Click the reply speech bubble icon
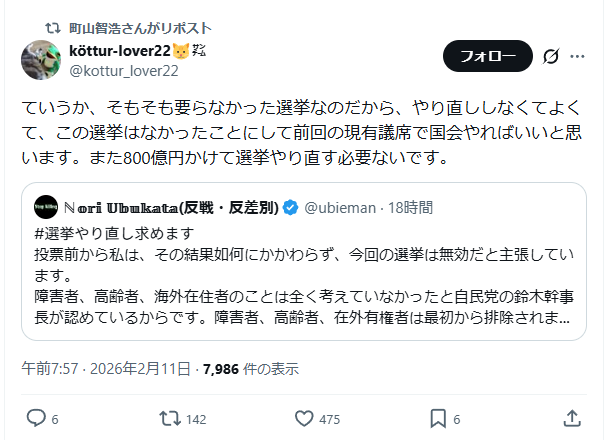 coord(35,417)
